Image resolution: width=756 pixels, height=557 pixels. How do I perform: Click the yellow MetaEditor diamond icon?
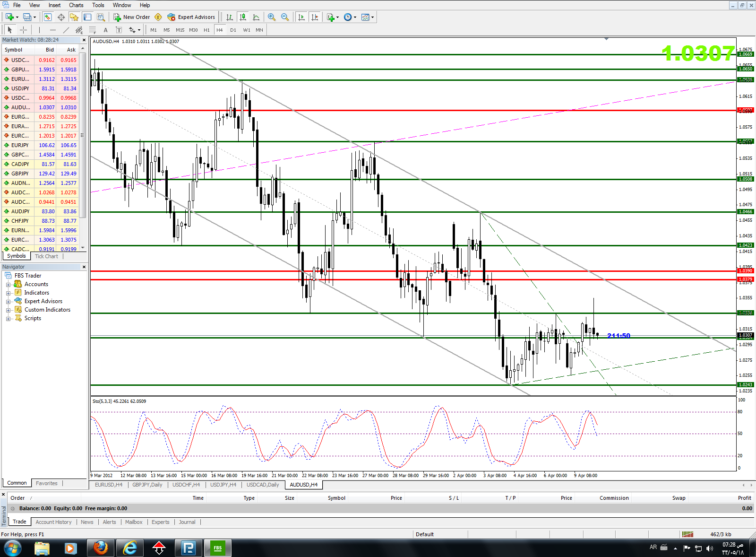click(x=158, y=17)
